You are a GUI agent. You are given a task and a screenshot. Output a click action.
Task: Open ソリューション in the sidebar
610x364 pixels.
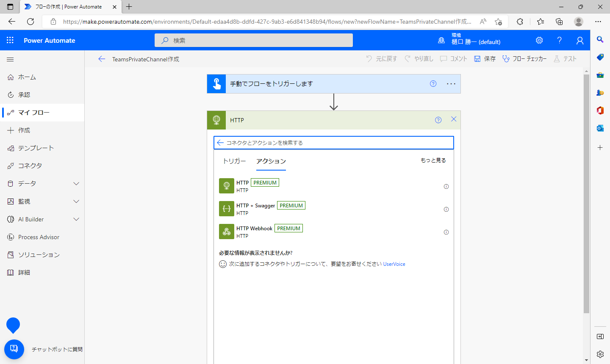(42, 255)
